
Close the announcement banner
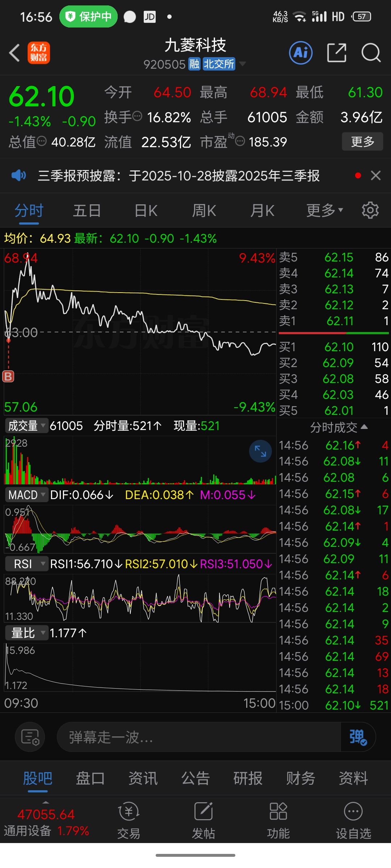(x=376, y=176)
